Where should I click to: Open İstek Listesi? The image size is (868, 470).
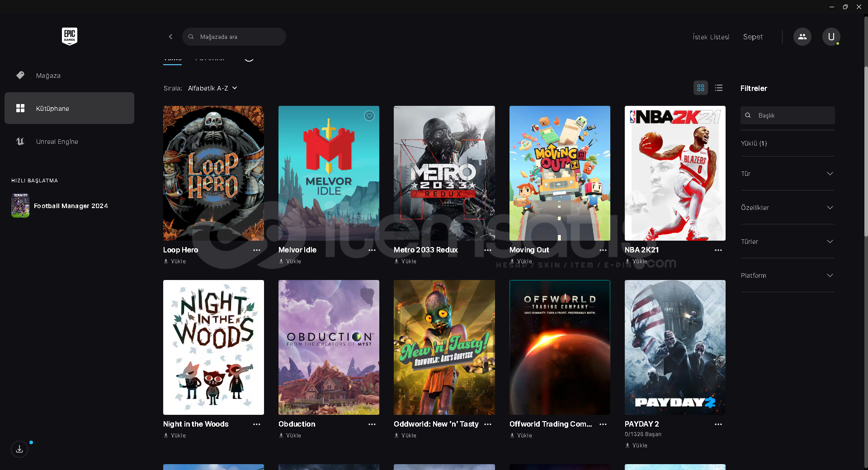[711, 37]
